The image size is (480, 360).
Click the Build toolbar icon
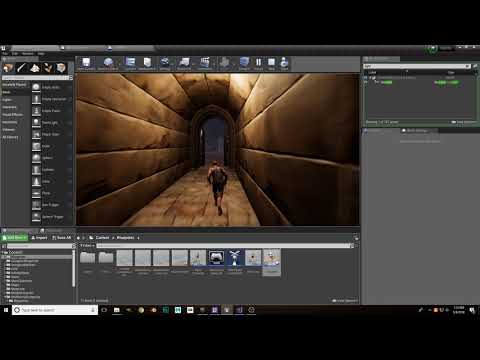[x=225, y=64]
